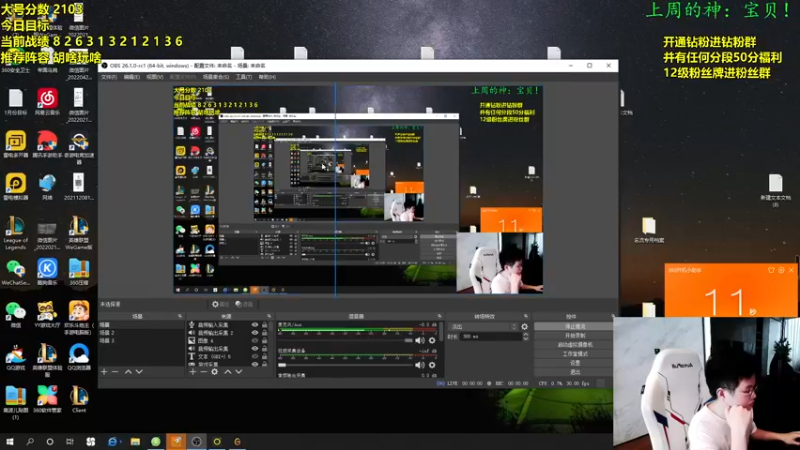Viewport: 800px width, 450px height.
Task: Click 启动虚拟摄像机 virtual camera button
Action: [x=574, y=345]
